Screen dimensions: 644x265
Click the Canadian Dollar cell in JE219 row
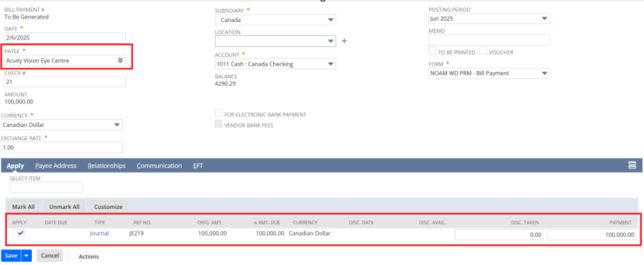pyautogui.click(x=310, y=233)
